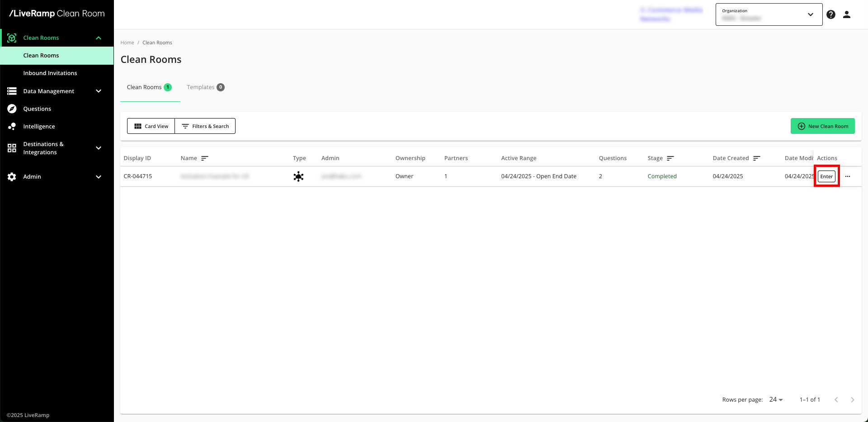
Task: Click the Name column sort icon
Action: point(204,158)
